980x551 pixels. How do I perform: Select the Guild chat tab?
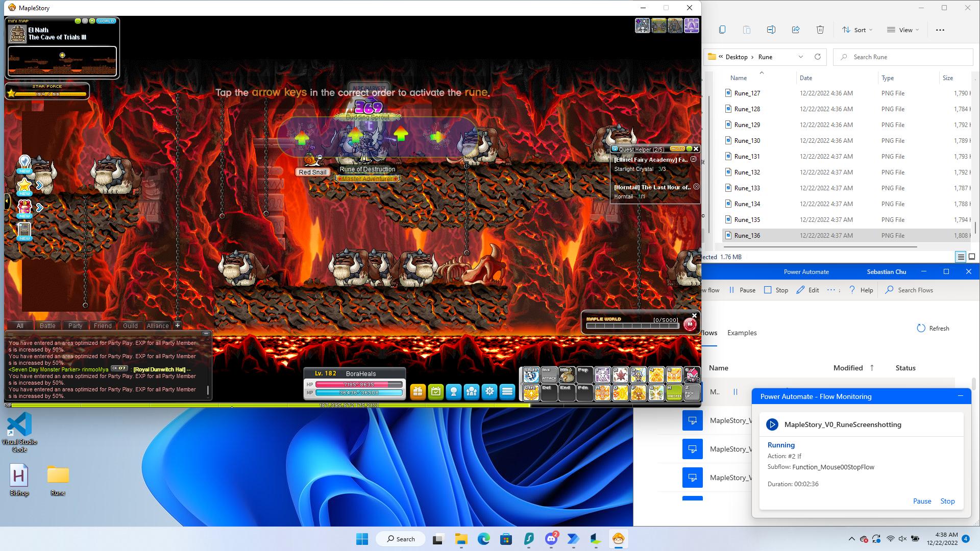pyautogui.click(x=130, y=325)
